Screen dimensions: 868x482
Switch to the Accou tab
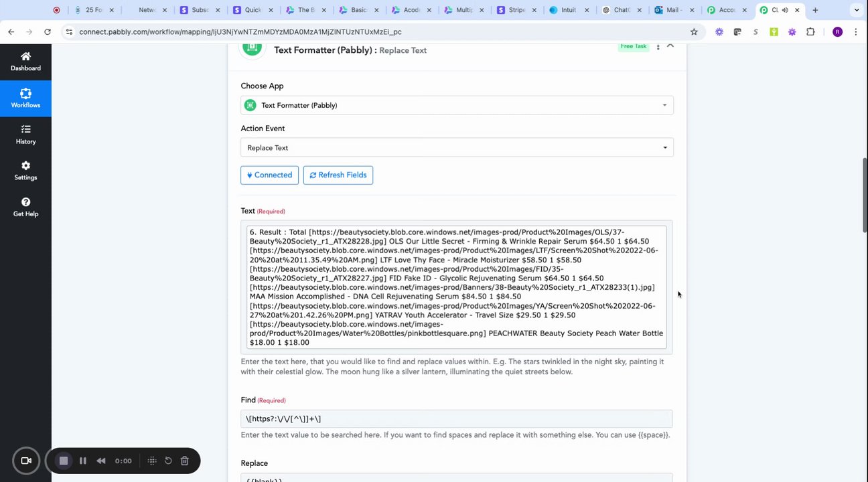[728, 10]
